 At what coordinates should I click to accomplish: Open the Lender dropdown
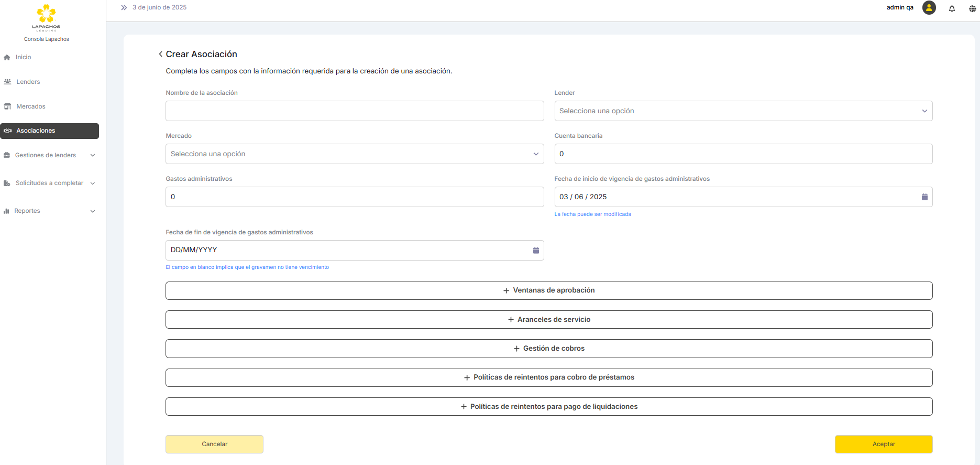[743, 111]
